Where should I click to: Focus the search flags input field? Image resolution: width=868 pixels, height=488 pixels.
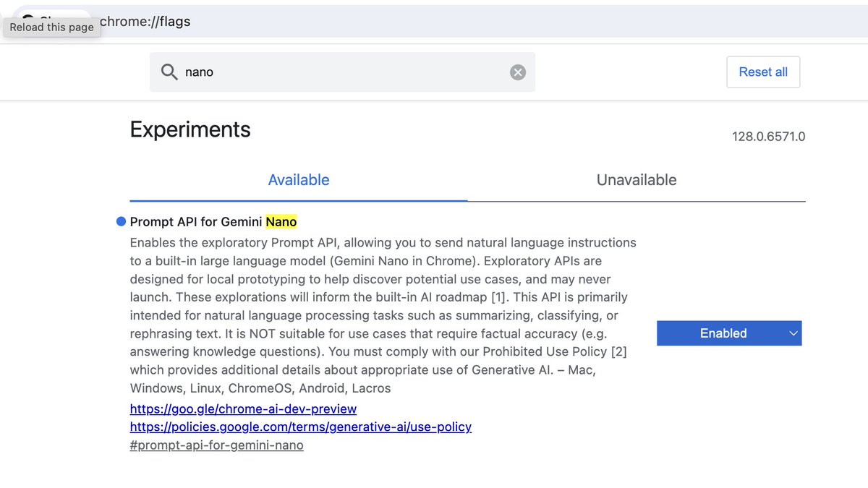(x=342, y=72)
